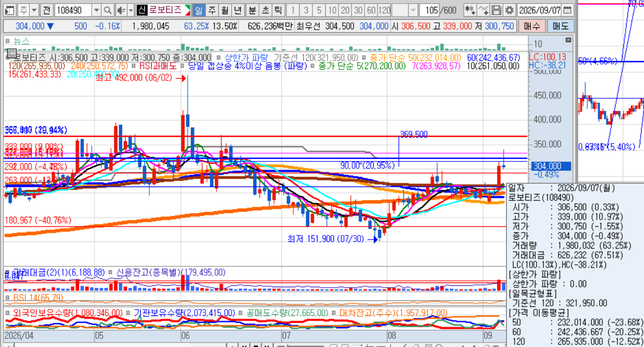Click the grid table icon above the stock name

click(12, 53)
